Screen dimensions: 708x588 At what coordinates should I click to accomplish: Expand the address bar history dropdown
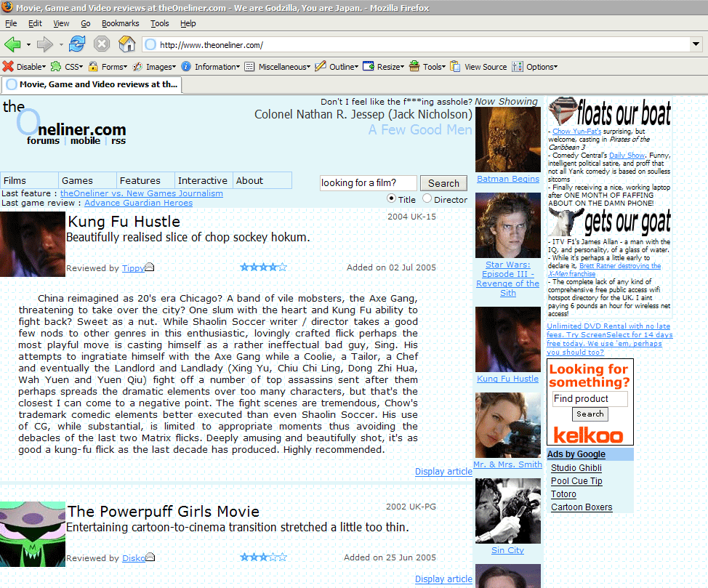pos(696,44)
